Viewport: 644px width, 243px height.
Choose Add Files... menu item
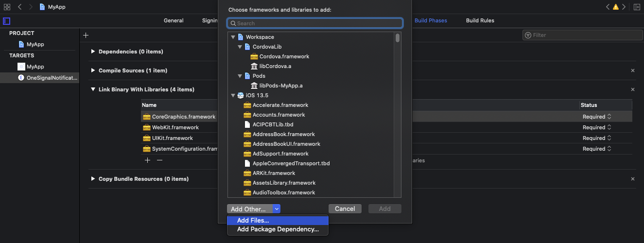(278, 221)
